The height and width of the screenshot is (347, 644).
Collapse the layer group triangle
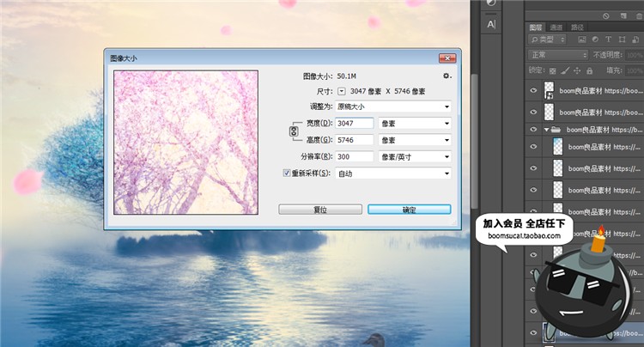(546, 130)
